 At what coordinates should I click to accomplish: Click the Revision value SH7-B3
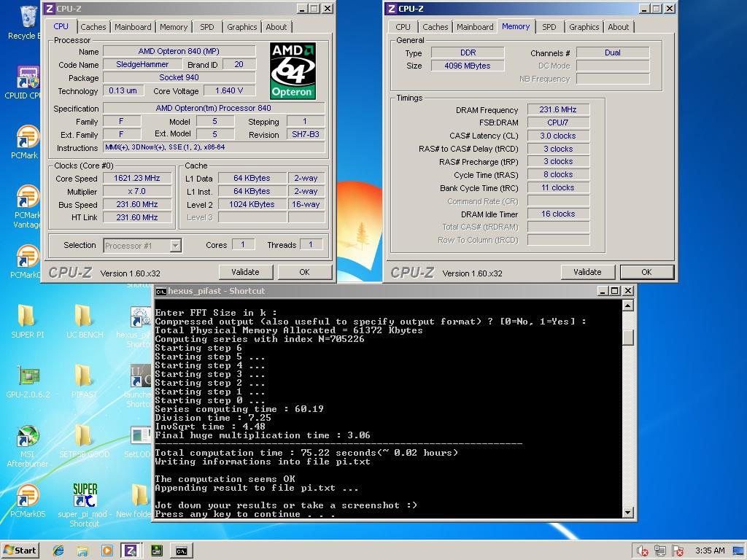tap(306, 135)
